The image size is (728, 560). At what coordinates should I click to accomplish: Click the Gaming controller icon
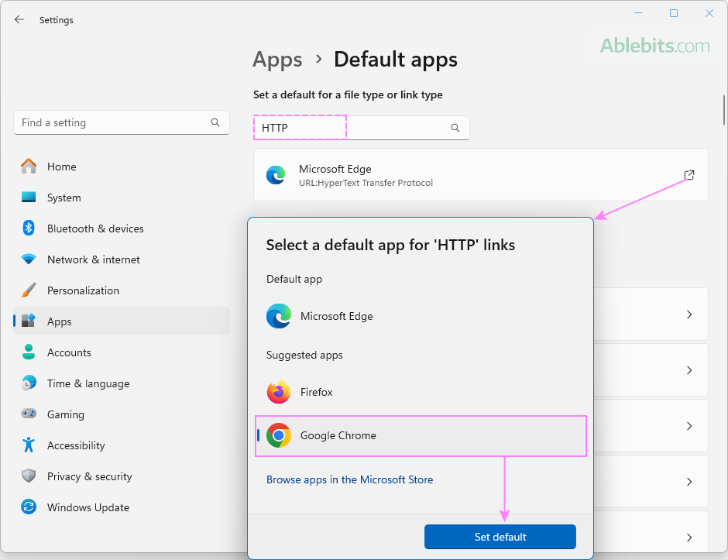pyautogui.click(x=29, y=414)
